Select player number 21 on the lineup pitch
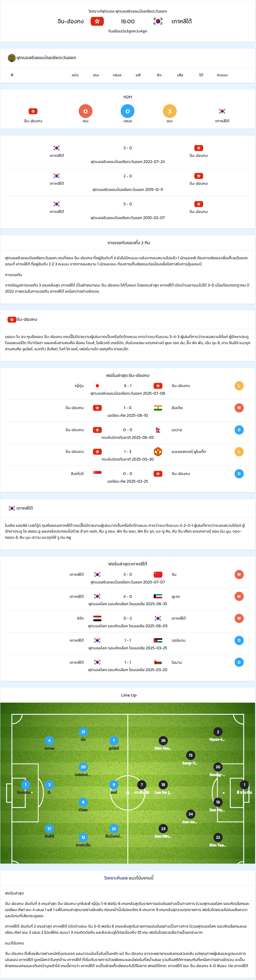Viewport: 256px width, 980px height. (x=83, y=731)
